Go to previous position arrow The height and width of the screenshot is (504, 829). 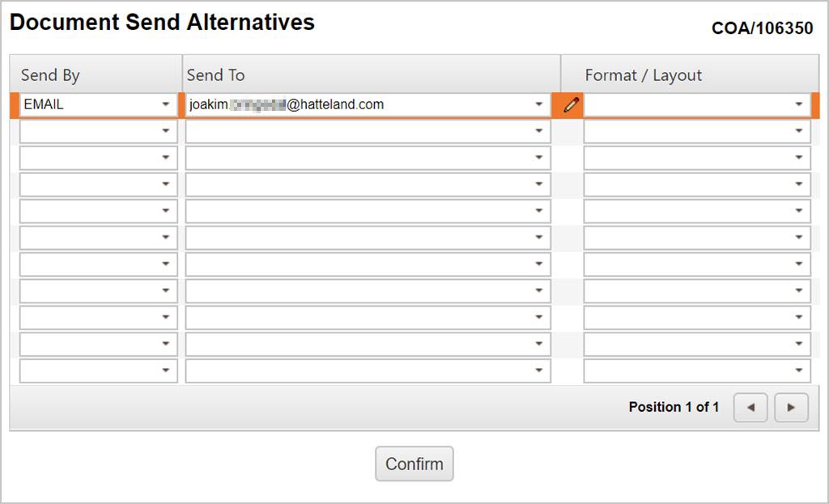(x=750, y=408)
